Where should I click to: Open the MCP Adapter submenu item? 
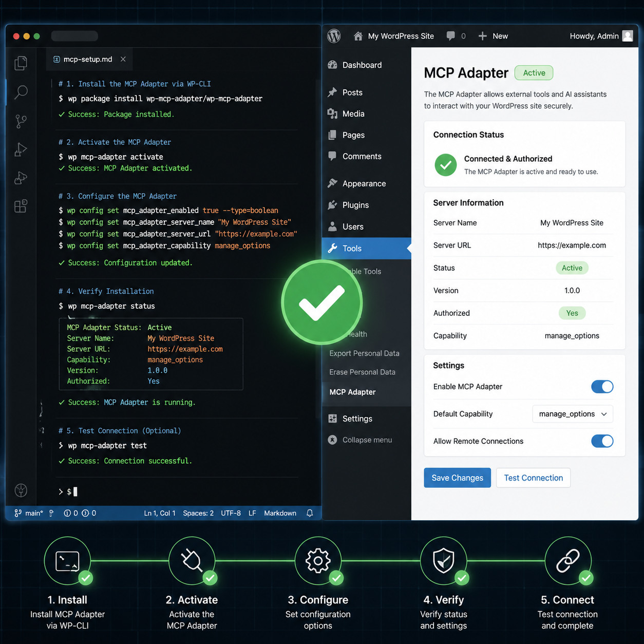[x=352, y=392]
